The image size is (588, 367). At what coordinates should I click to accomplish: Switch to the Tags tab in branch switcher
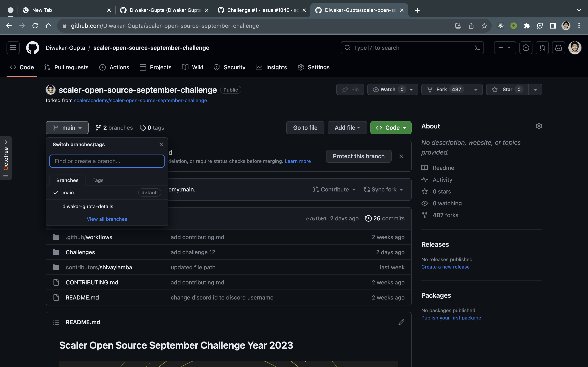pyautogui.click(x=98, y=180)
